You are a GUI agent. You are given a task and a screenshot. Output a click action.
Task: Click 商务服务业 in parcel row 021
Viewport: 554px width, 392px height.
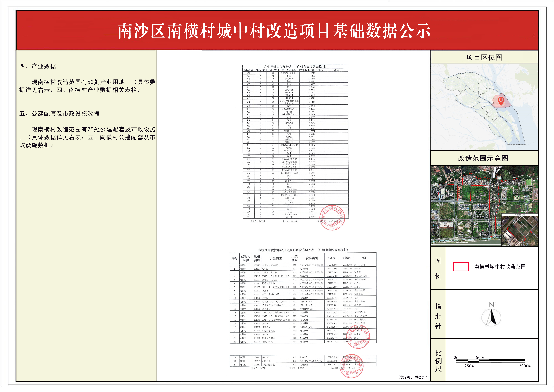(x=289, y=131)
